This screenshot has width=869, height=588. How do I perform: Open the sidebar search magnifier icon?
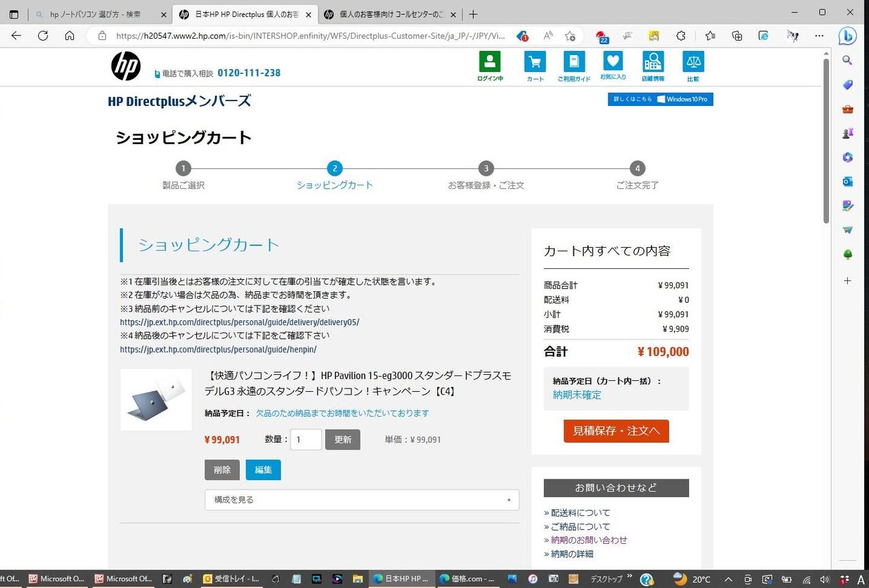(x=847, y=60)
